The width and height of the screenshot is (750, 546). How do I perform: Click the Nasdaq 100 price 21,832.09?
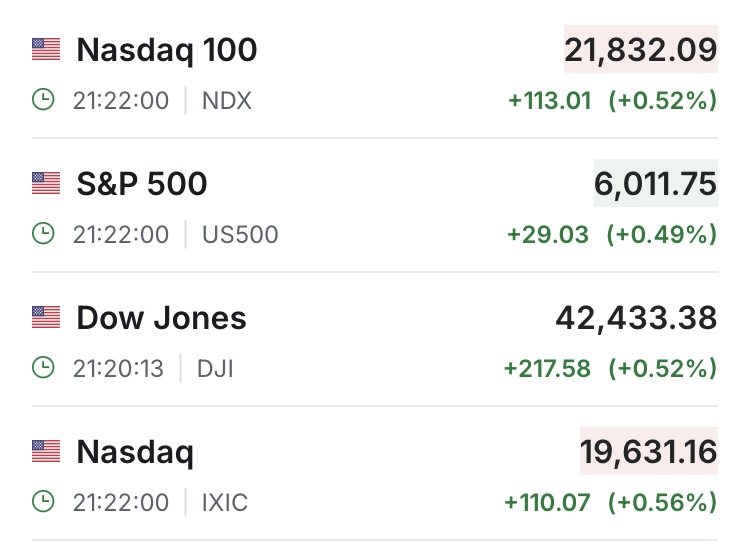(641, 49)
